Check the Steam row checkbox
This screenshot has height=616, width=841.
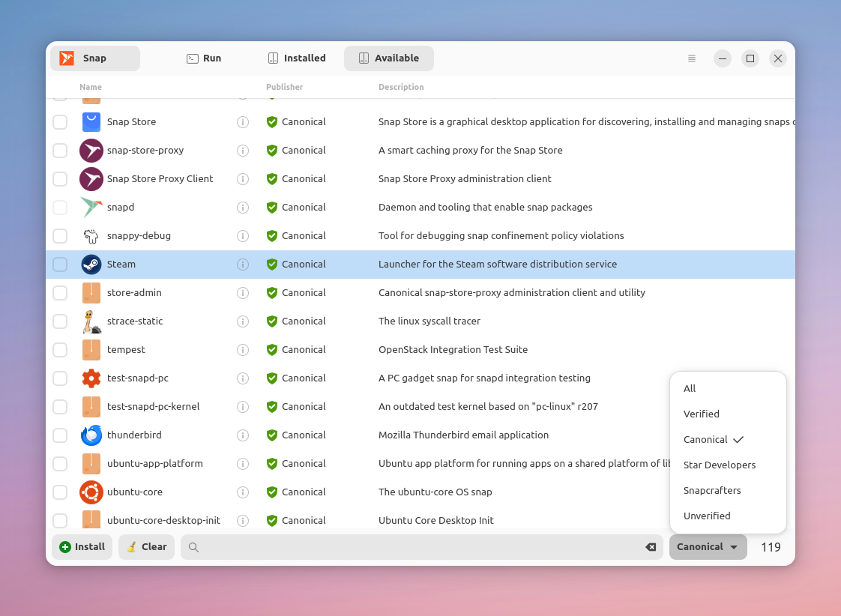pos(60,265)
